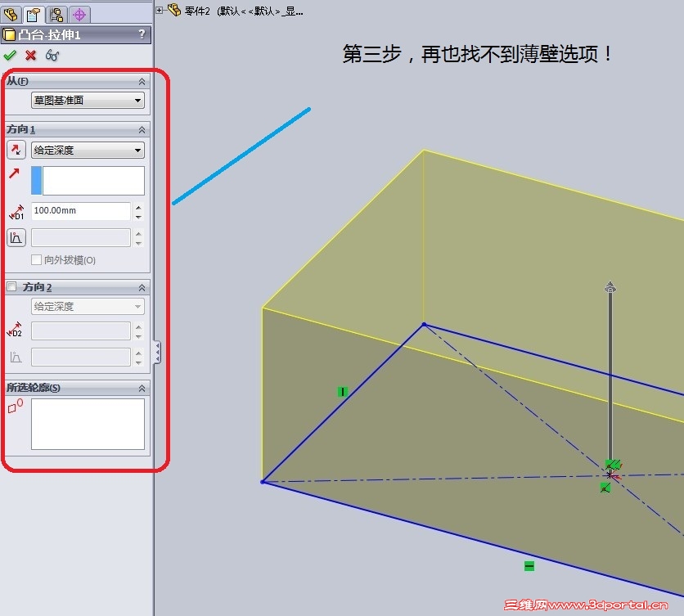Open the ConfigurationManager tab
This screenshot has height=616, width=684.
(x=56, y=15)
